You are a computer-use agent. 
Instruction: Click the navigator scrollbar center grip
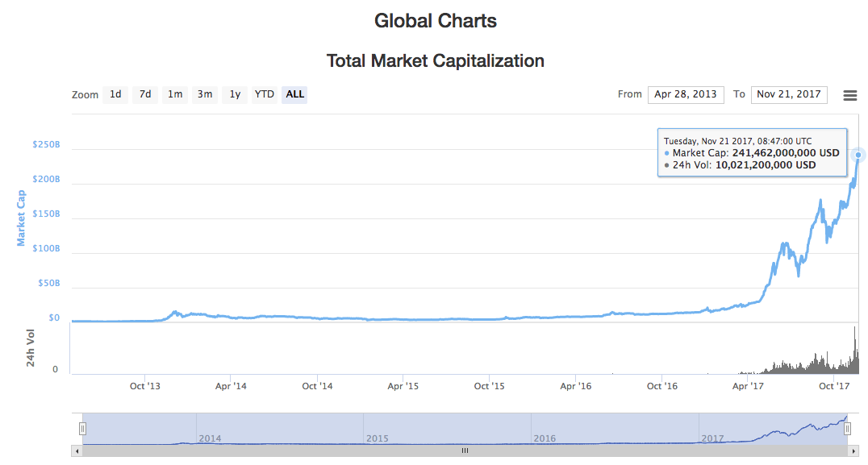coord(464,451)
